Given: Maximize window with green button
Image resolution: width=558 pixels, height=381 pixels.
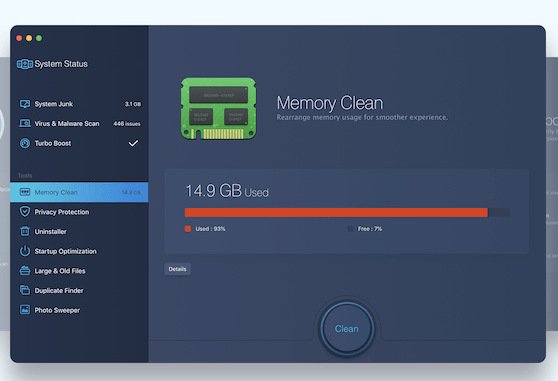Looking at the screenshot, I should pos(39,38).
